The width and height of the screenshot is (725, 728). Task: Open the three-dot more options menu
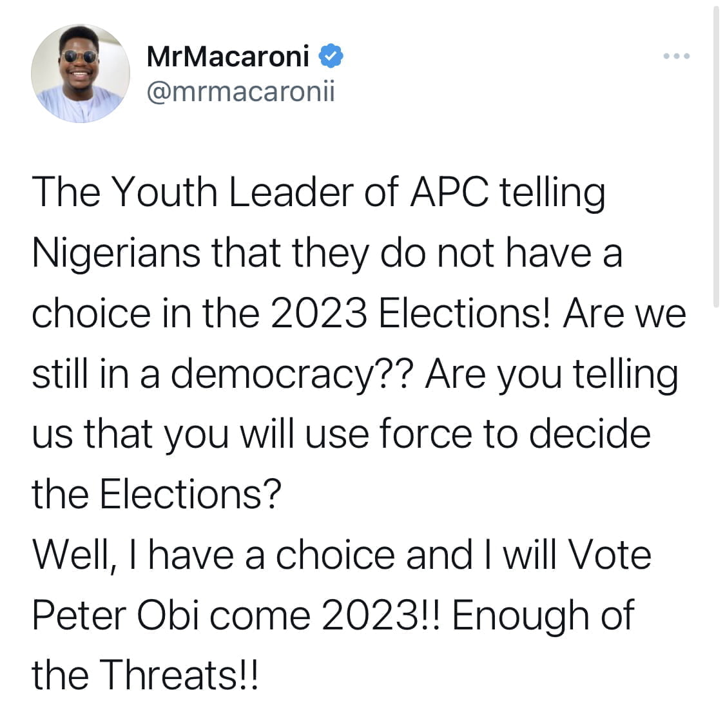pyautogui.click(x=676, y=56)
